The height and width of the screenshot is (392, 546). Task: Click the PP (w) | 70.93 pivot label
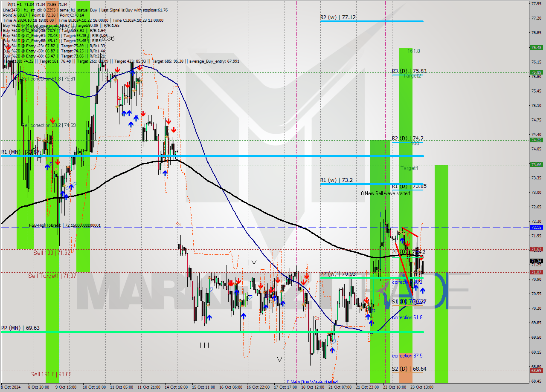pos(338,274)
